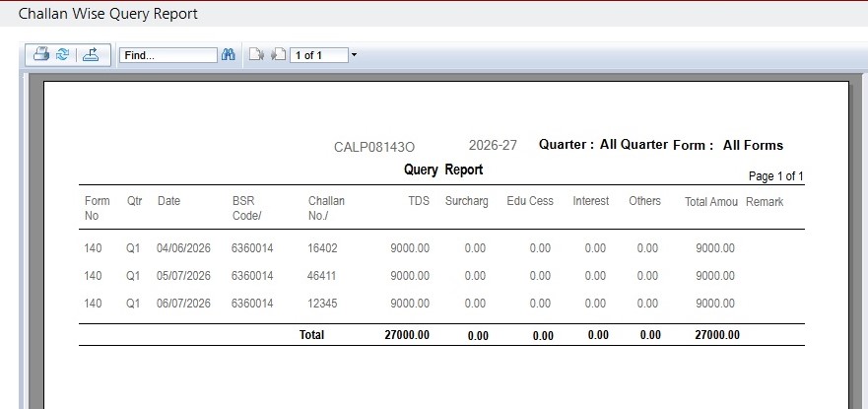Viewport: 868px width, 409px height.
Task: Select challan number 16402
Action: [322, 248]
